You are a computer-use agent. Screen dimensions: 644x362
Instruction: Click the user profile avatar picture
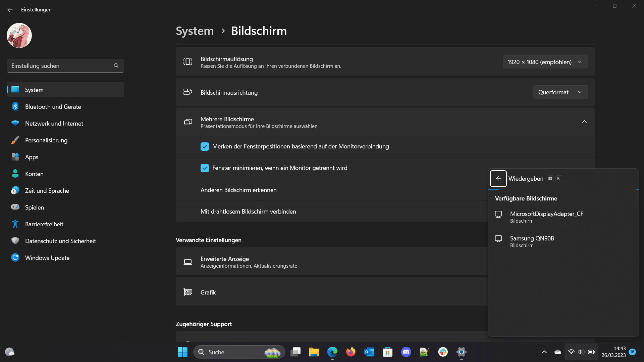point(19,36)
